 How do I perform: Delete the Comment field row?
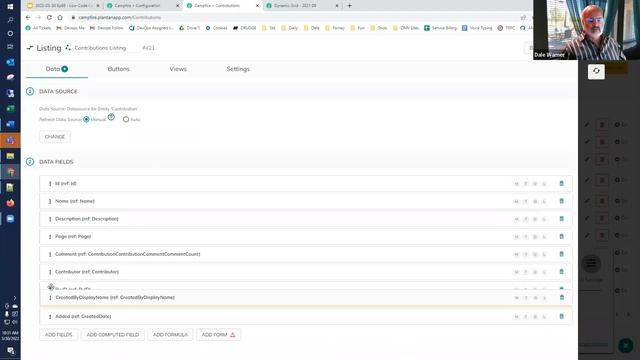[x=561, y=254]
